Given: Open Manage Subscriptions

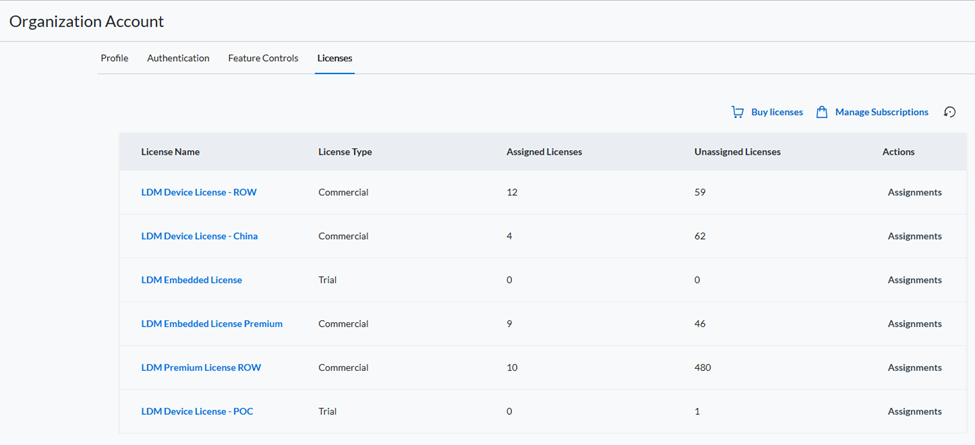Looking at the screenshot, I should tap(882, 112).
